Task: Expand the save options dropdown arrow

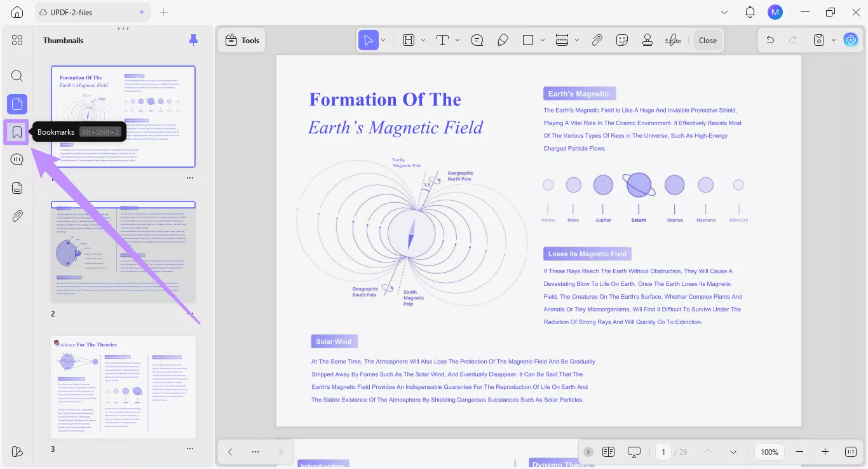Action: pos(834,40)
